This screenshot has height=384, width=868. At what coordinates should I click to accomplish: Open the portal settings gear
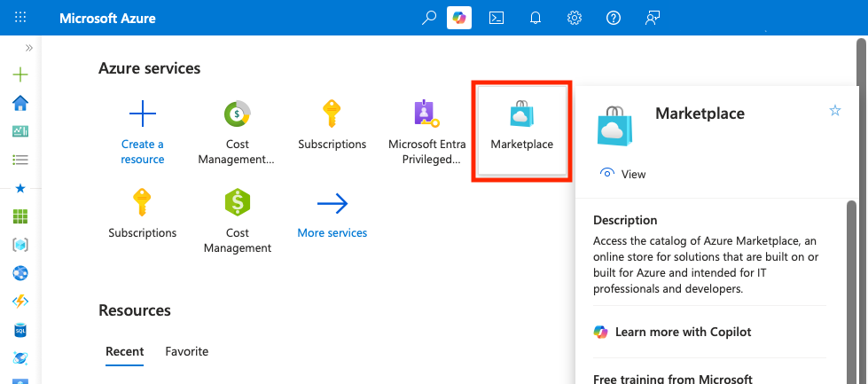[x=574, y=18]
